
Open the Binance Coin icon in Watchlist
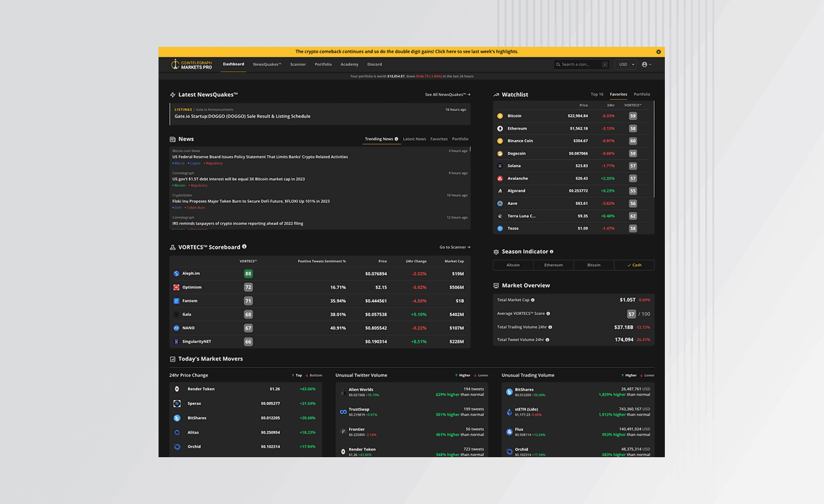[500, 141]
